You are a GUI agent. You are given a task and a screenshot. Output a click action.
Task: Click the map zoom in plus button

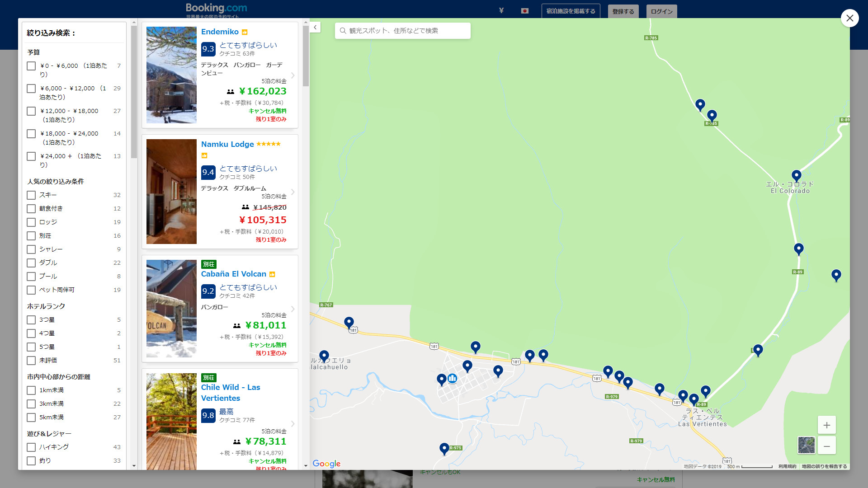point(826,425)
